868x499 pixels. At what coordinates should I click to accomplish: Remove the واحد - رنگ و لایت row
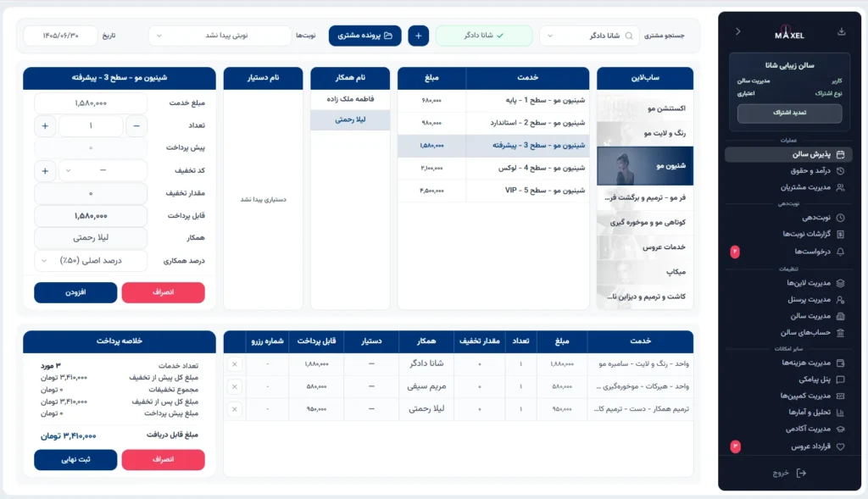click(x=235, y=364)
